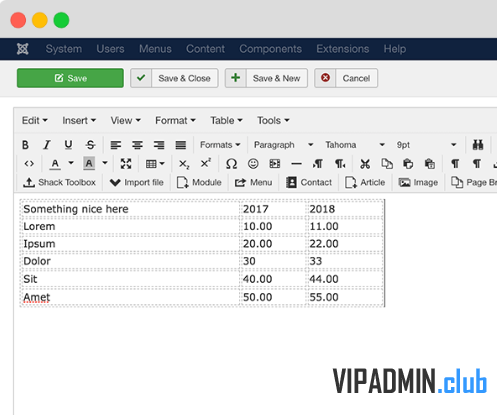Click the cut scissors icon
The height and width of the screenshot is (415, 497).
point(365,164)
